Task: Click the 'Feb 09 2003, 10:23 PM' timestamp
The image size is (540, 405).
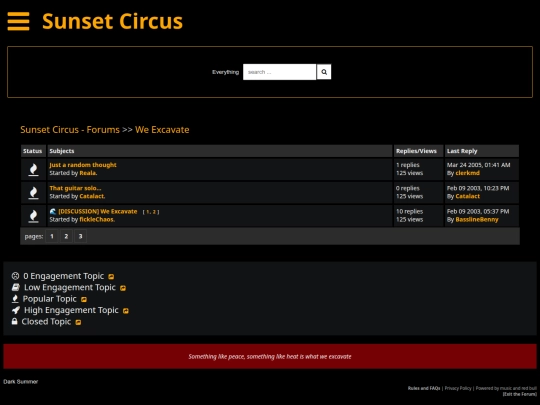Action: coord(478,188)
